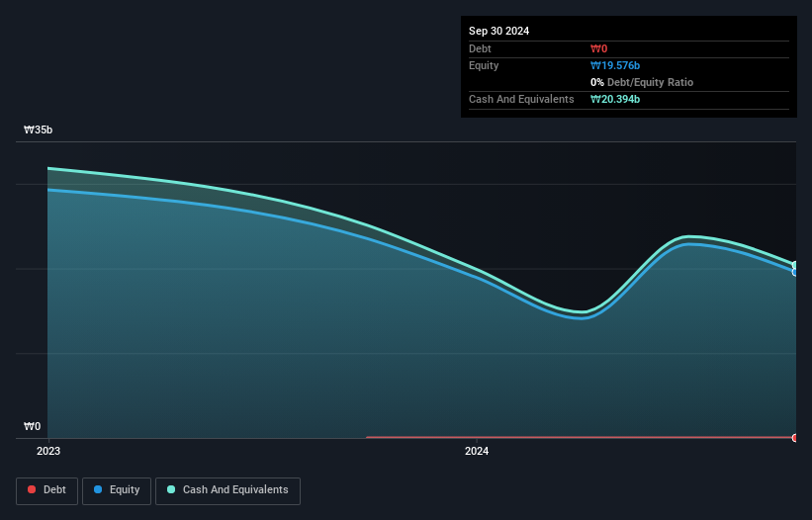Click the Cash value ₩20.394b
Image resolution: width=812 pixels, height=520 pixels.
click(615, 99)
